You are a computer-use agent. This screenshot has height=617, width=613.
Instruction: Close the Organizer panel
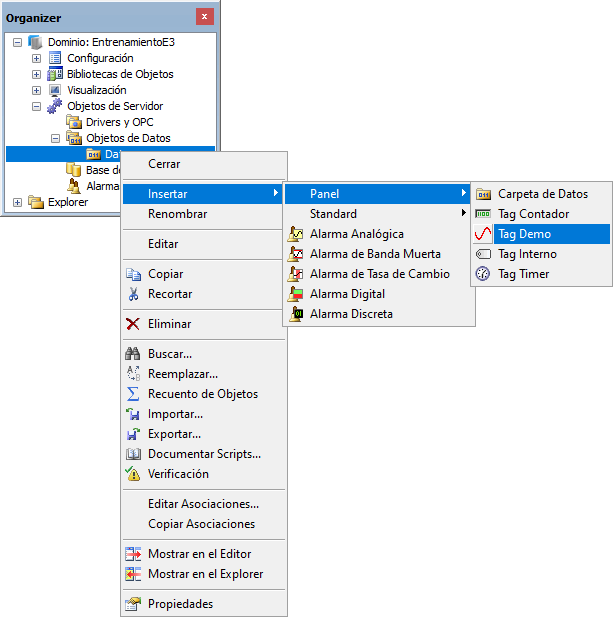pos(204,17)
